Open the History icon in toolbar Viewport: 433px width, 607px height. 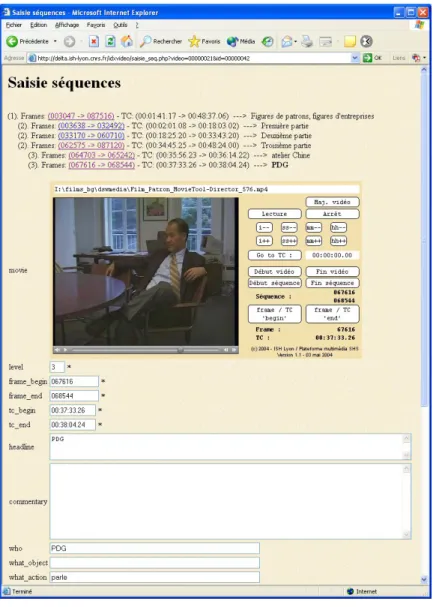(x=267, y=41)
